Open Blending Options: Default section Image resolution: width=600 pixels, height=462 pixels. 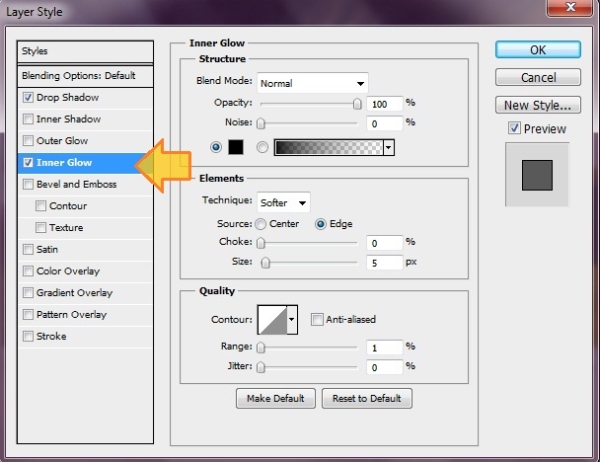[x=78, y=76]
